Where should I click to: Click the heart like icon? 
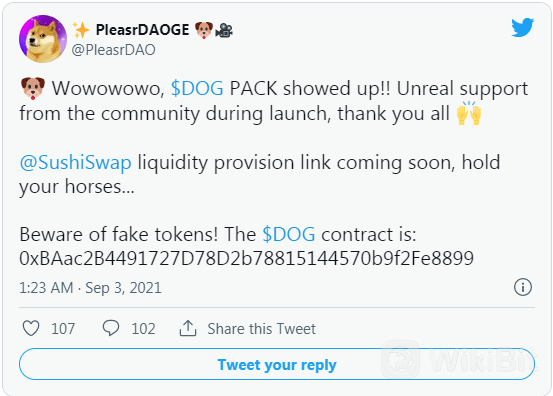pos(31,328)
